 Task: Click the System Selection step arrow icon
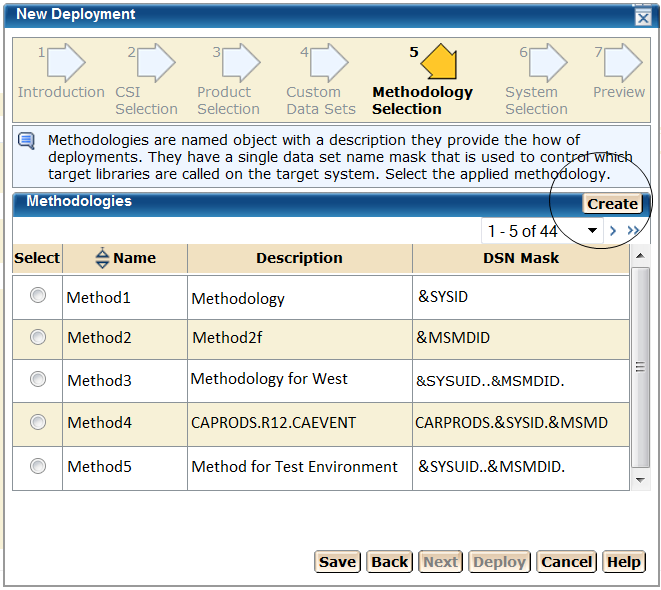coord(547,63)
